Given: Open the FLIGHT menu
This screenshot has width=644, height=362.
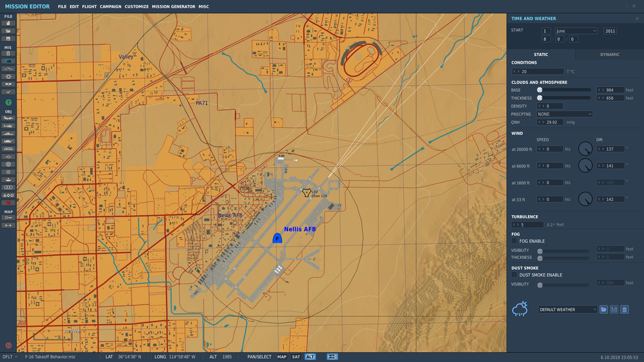Looking at the screenshot, I should [89, 6].
